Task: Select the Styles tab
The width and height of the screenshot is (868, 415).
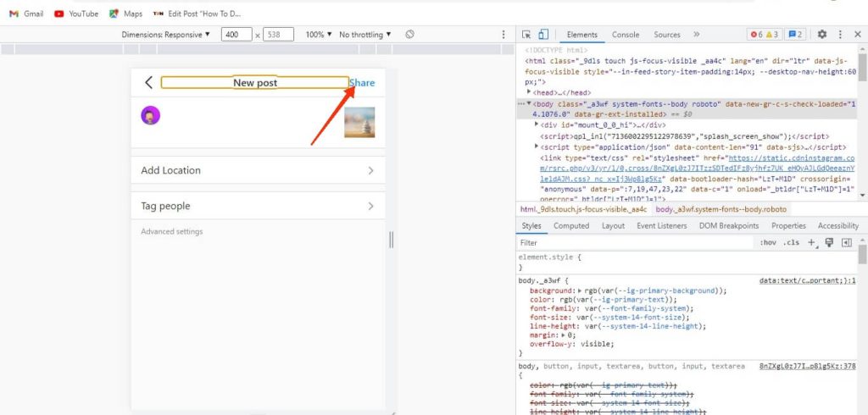Action: pyautogui.click(x=531, y=226)
